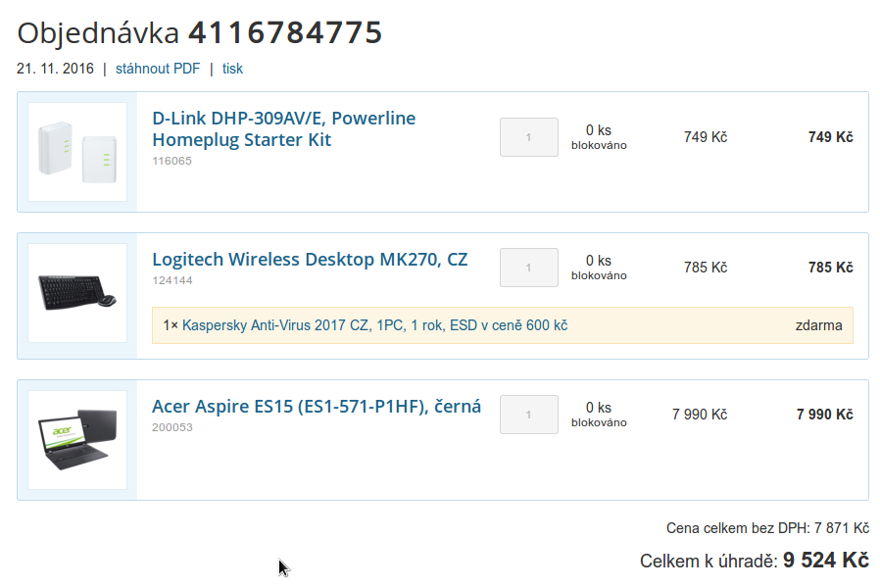Click the total amount 9 524 Kč
This screenshot has width=880, height=588.
(x=825, y=561)
